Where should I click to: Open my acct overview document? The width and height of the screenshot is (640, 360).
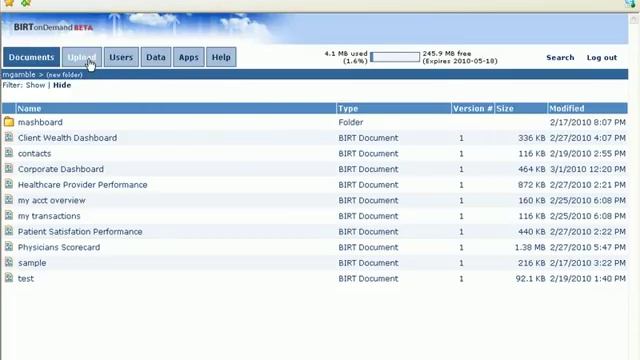[x=51, y=200]
